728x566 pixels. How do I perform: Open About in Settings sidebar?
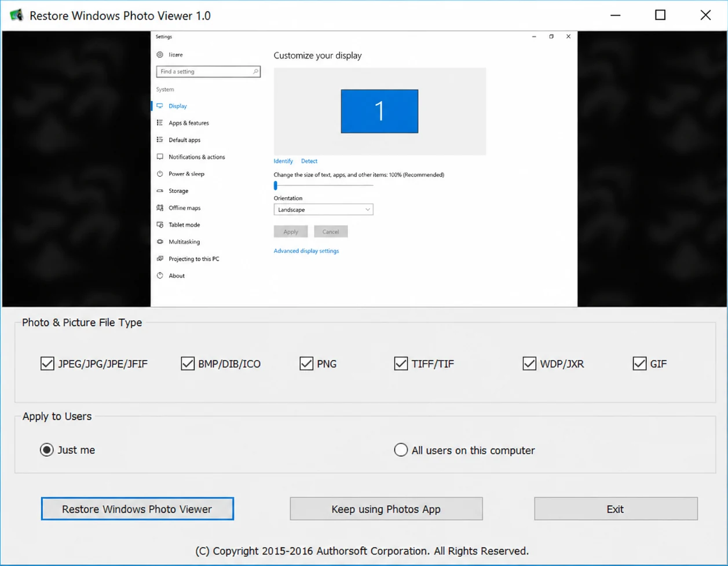(x=177, y=275)
